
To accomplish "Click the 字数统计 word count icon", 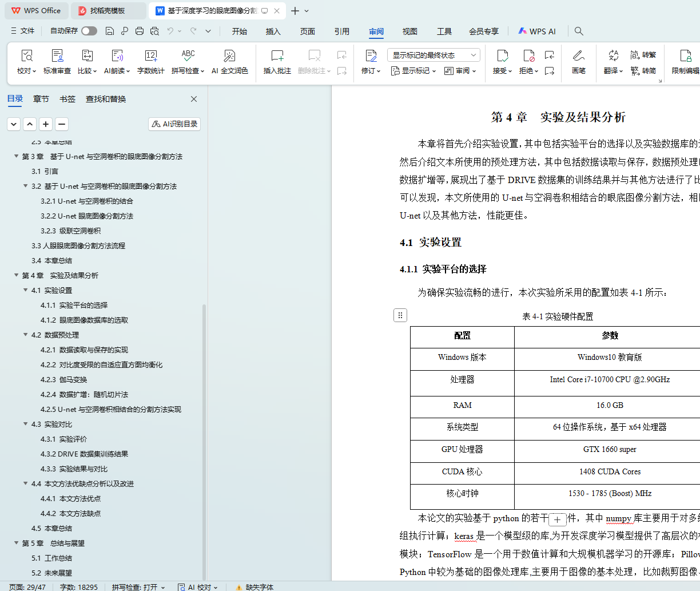I will click(150, 56).
